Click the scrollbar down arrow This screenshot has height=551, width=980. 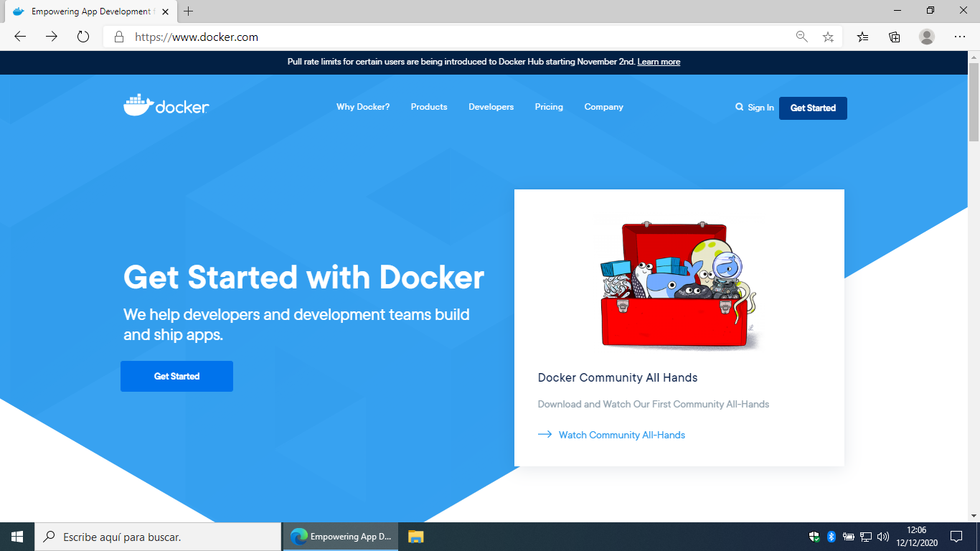tap(974, 515)
